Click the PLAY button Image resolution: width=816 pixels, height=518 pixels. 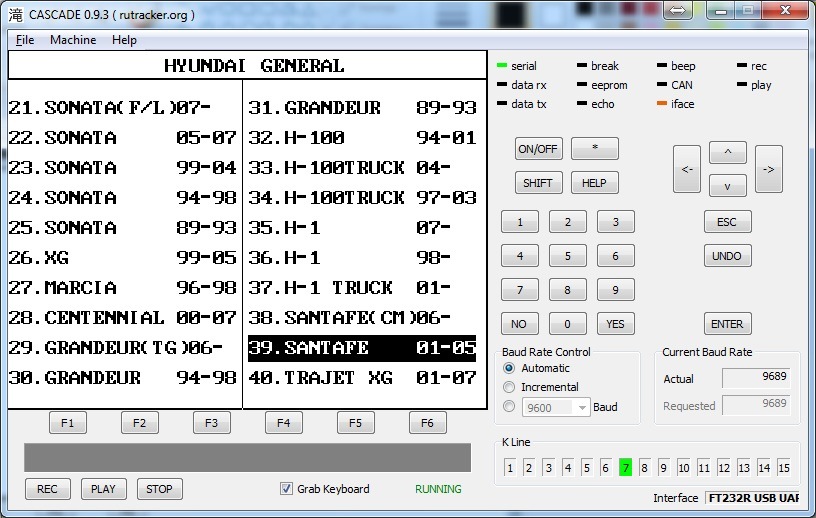pyautogui.click(x=103, y=489)
